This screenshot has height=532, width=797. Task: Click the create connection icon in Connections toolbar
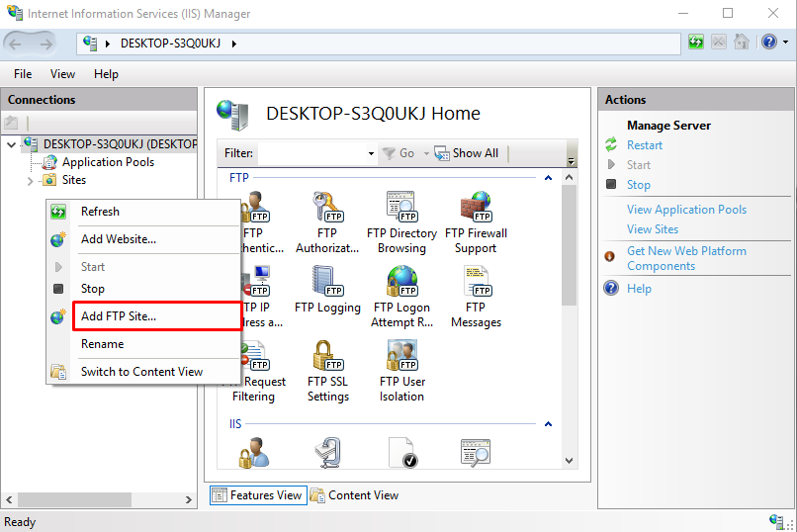point(11,123)
